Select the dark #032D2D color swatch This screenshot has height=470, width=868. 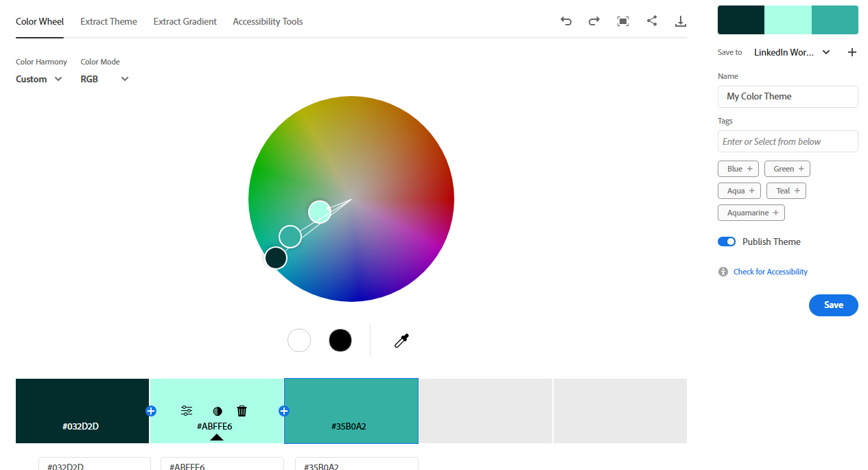[x=82, y=410]
